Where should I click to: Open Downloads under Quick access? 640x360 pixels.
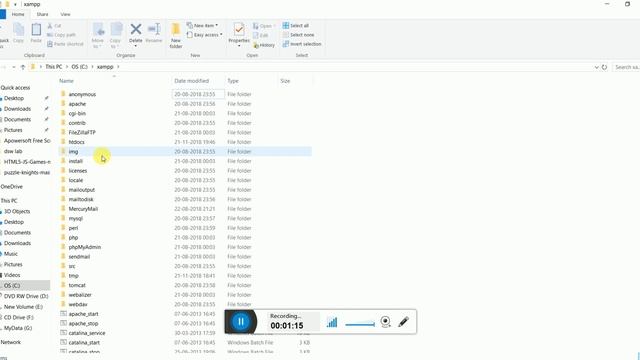tap(18, 109)
